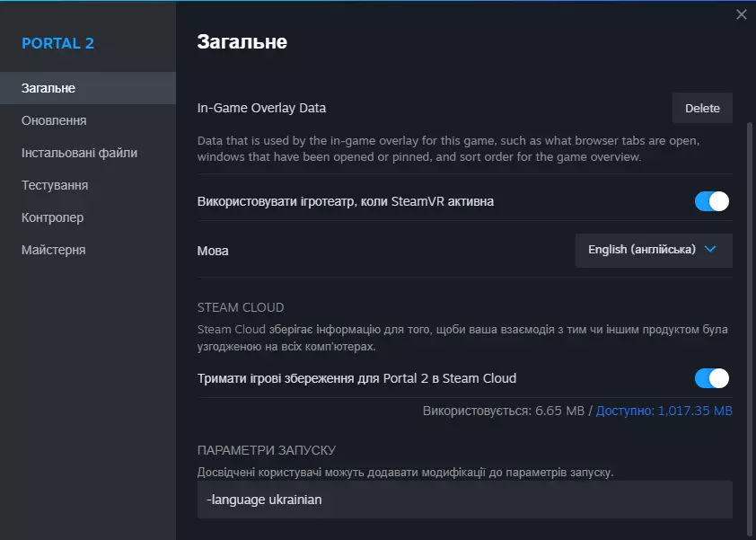Screen dimensions: 756x540
Task: Disable Steam Cloud saves for Portal 2
Action: 712,378
